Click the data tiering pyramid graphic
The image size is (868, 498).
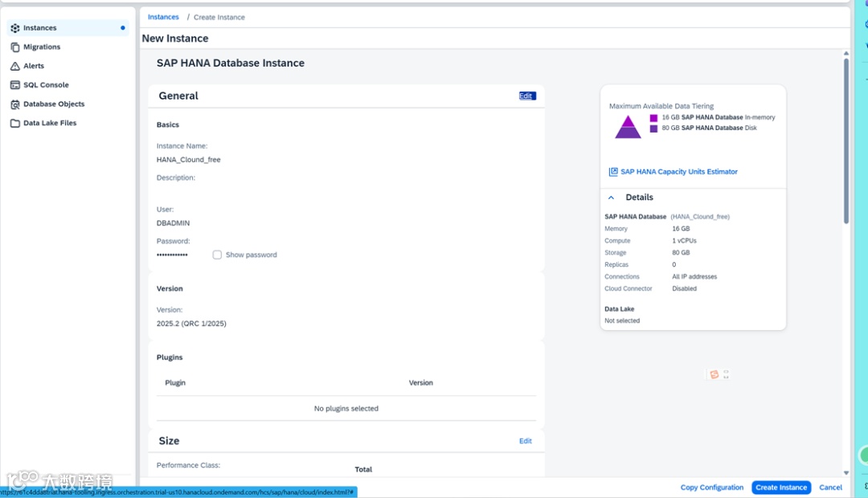[628, 127]
